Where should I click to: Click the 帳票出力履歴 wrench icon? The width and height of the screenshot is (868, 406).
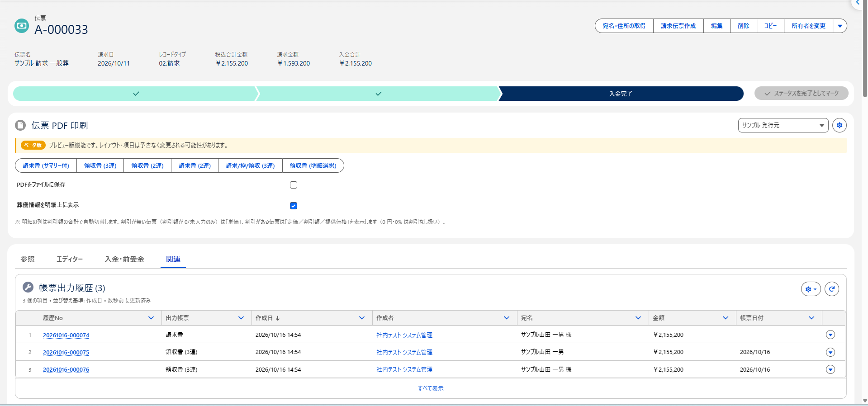[28, 287]
